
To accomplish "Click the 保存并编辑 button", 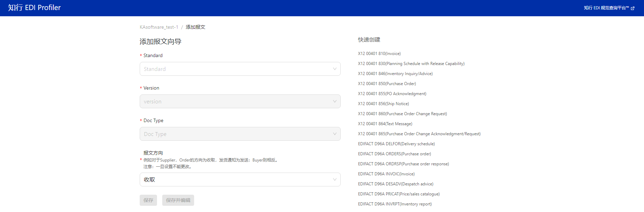I will (x=178, y=200).
